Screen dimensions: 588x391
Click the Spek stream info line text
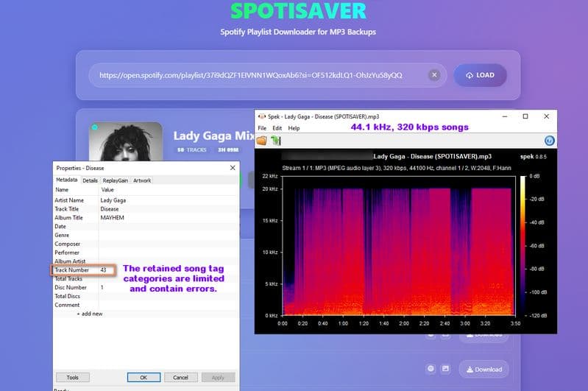397,168
